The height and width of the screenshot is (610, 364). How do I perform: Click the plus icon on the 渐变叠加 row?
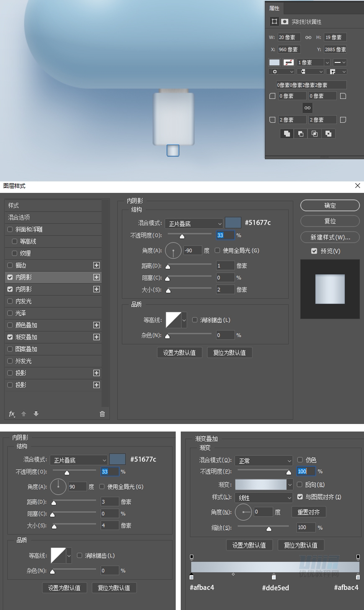tap(96, 337)
